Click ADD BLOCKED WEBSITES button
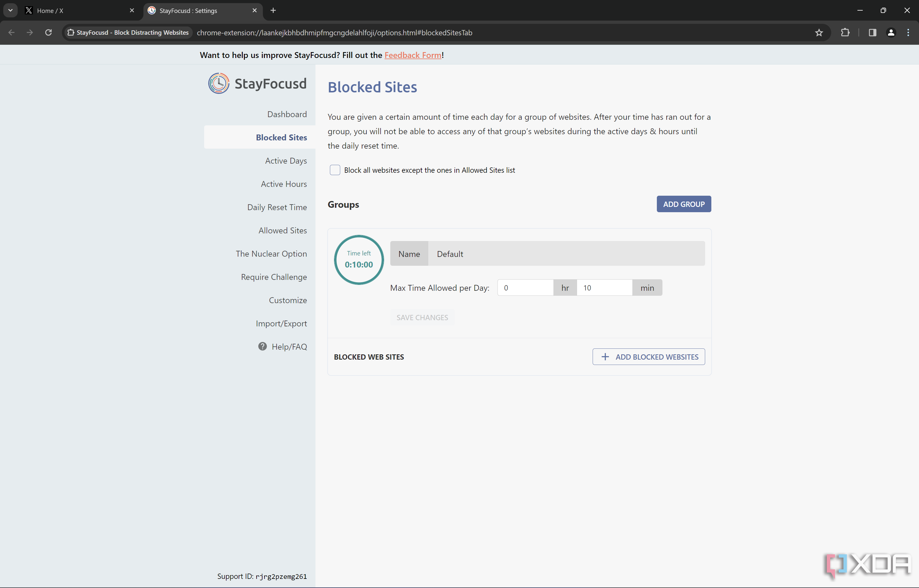 [648, 357]
